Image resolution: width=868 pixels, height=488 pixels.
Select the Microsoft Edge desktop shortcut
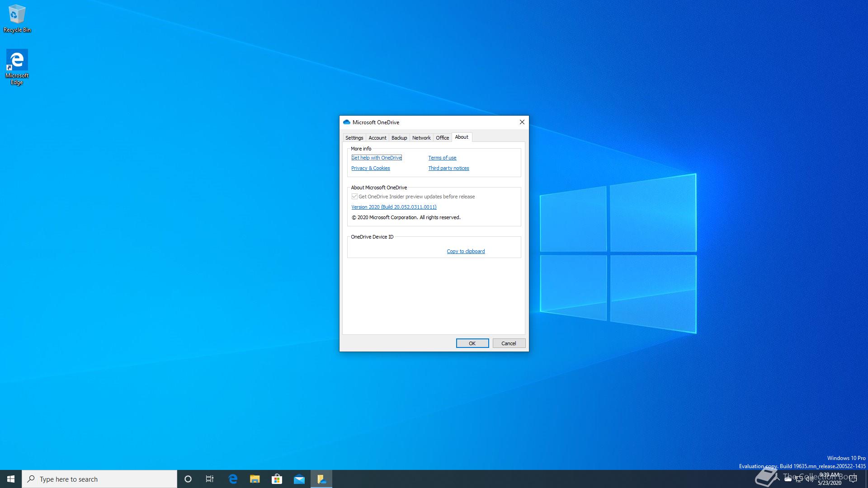[x=17, y=67]
